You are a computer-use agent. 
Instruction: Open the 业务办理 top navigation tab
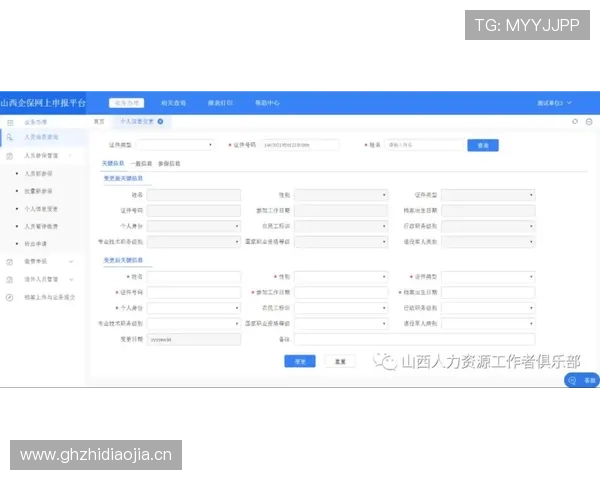tap(127, 103)
